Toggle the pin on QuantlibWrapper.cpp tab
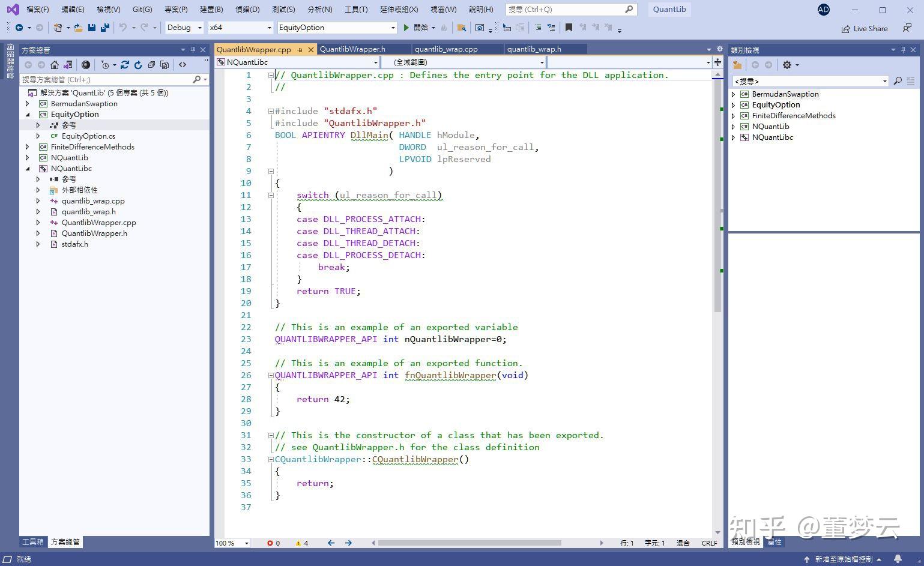Image resolution: width=924 pixels, height=566 pixels. (300, 50)
